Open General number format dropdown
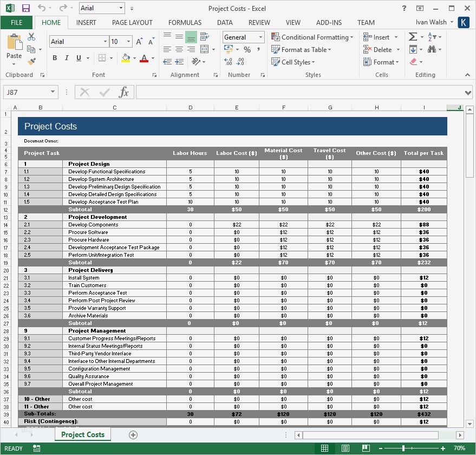The width and height of the screenshot is (476, 455). pos(260,37)
